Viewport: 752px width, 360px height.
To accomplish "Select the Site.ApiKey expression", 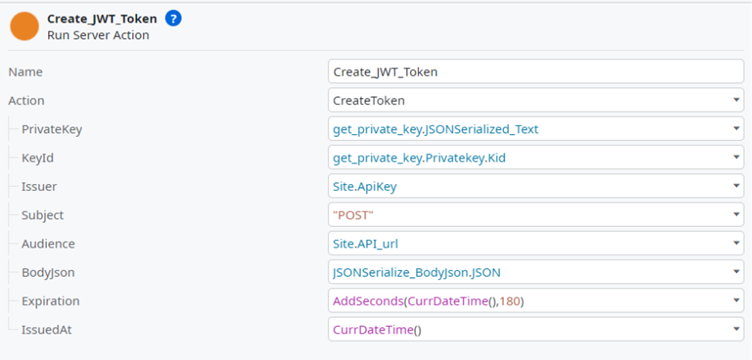I will tap(365, 187).
